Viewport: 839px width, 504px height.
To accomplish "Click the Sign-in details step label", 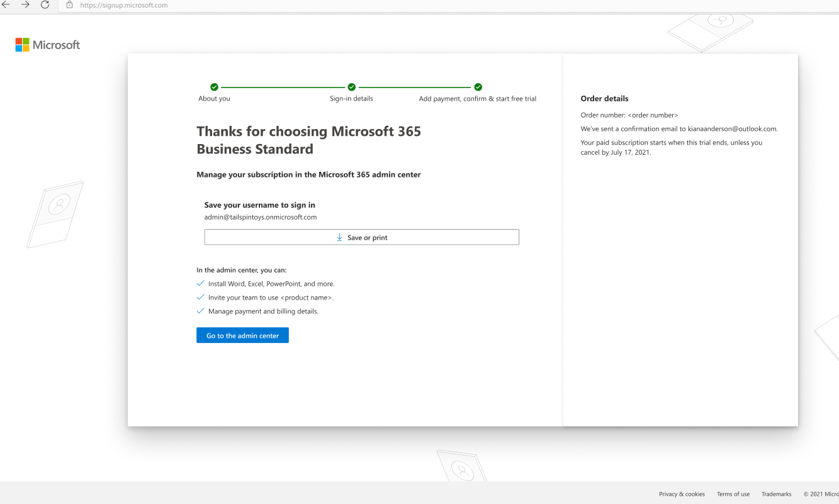I will click(x=351, y=99).
